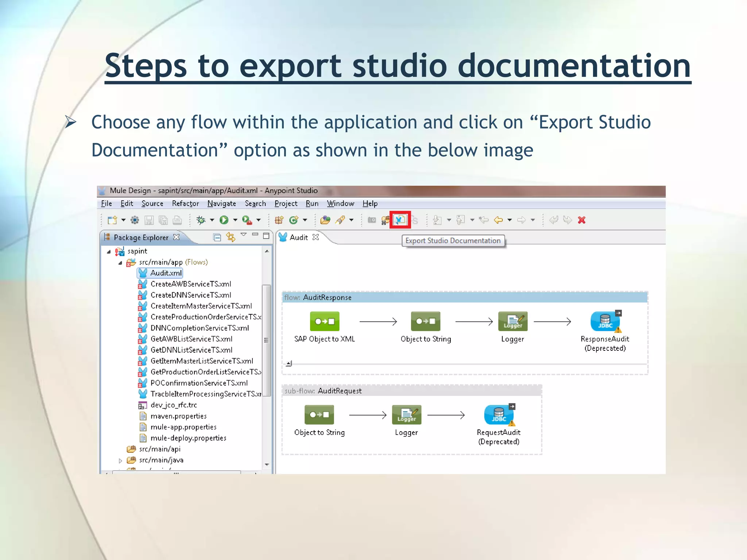Click the camera snapshot toolbar icon

tap(372, 220)
